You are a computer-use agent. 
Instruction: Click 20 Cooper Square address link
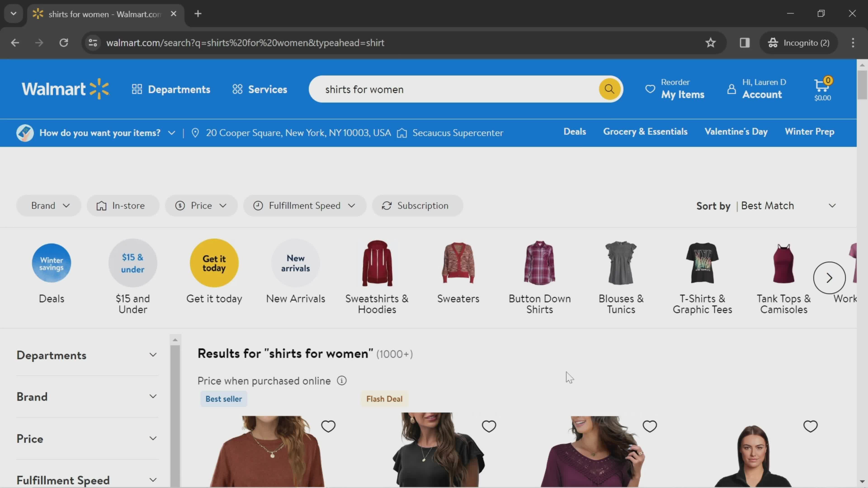(x=298, y=133)
